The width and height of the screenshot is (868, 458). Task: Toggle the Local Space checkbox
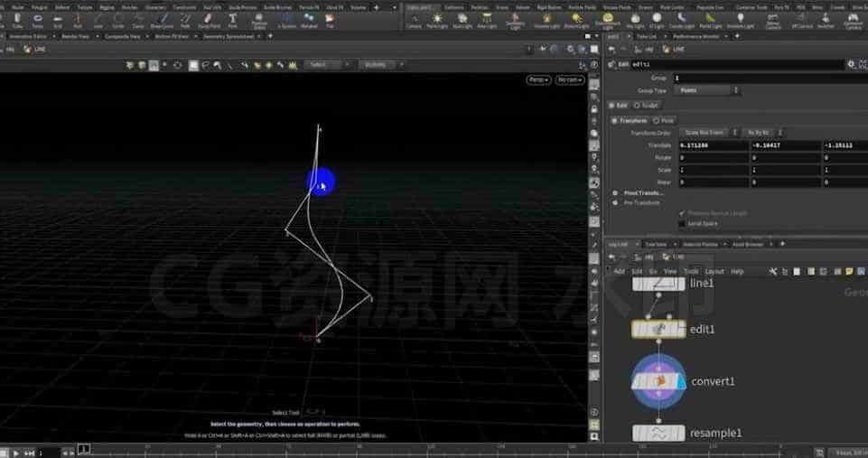pos(682,224)
